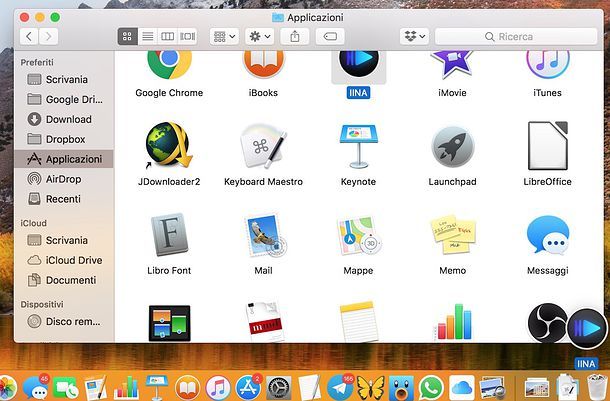Open the butterfly app in Dock

(x=370, y=388)
